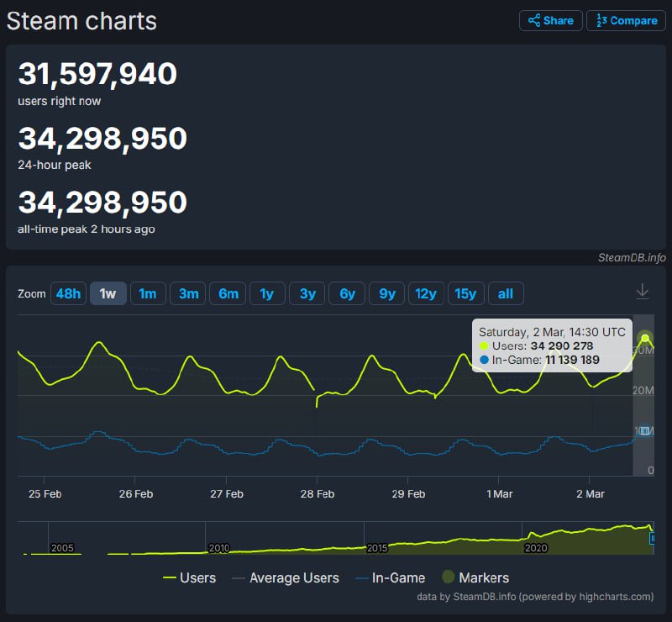Click the navigator range handle at right edge
Image resolution: width=672 pixels, height=622 pixels.
pyautogui.click(x=653, y=538)
